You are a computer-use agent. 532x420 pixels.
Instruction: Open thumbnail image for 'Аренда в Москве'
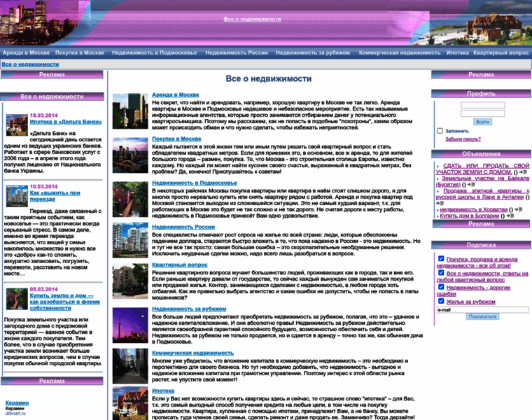[x=130, y=111]
